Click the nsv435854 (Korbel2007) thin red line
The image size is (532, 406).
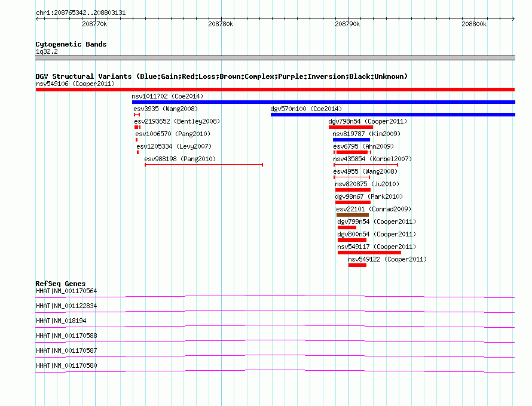(366, 165)
